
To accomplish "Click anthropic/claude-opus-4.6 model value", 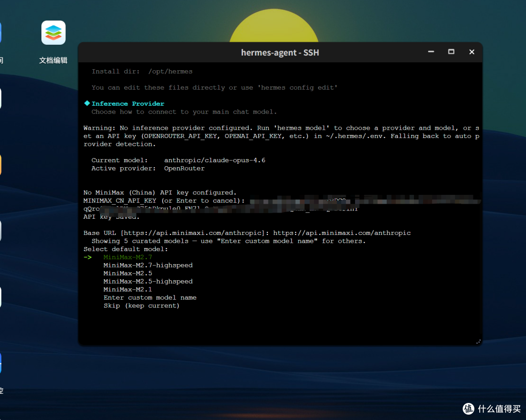I will click(215, 160).
